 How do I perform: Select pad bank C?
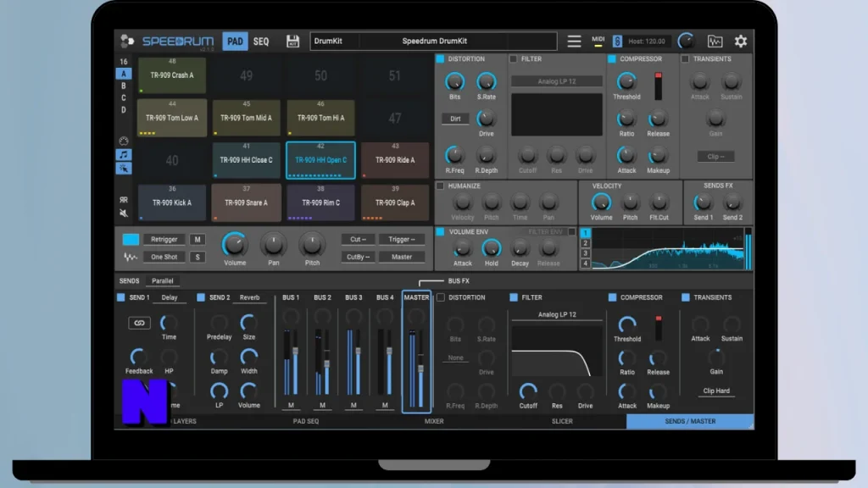tap(124, 98)
